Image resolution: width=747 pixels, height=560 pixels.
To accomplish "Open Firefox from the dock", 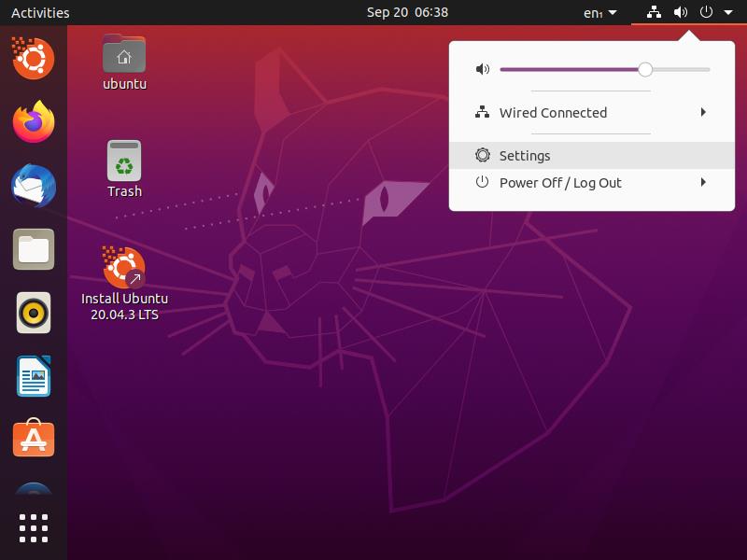I will [34, 122].
